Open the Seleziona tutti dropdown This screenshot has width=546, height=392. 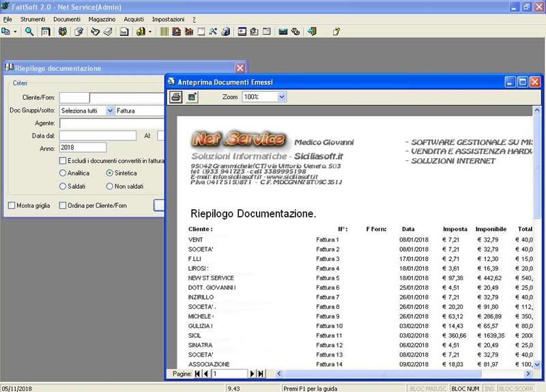coord(110,110)
